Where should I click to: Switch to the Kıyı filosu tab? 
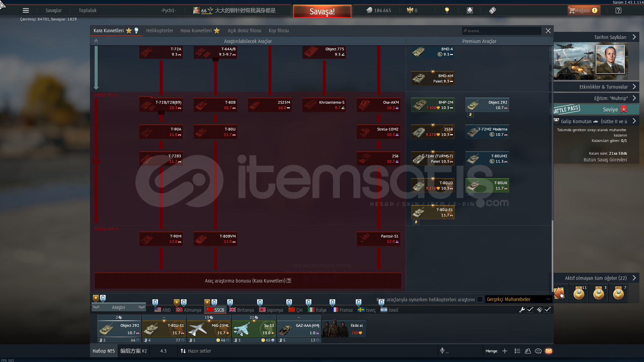(x=279, y=31)
